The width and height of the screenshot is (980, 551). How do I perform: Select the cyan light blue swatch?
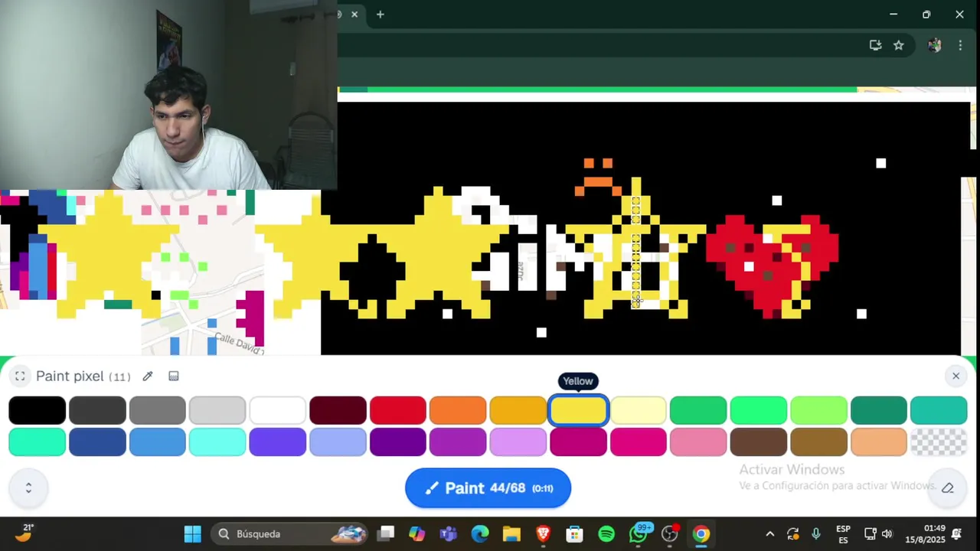(217, 442)
